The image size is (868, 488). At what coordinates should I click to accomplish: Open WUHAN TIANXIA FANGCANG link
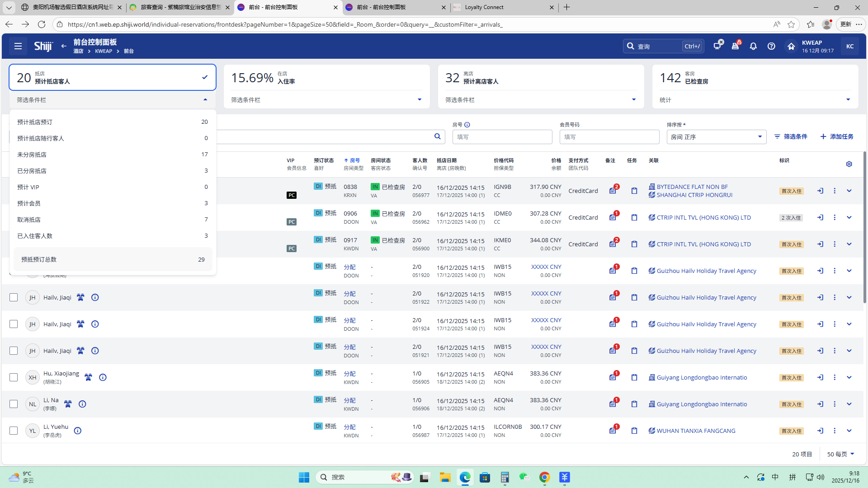pyautogui.click(x=696, y=431)
